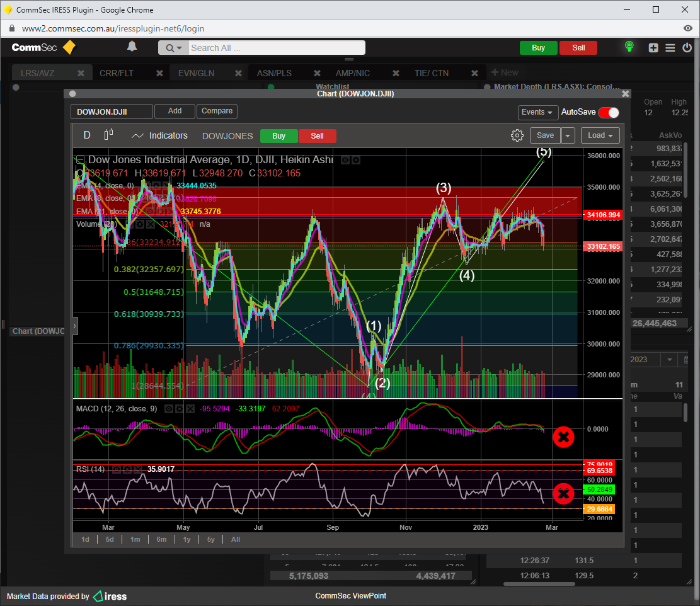Toggle MACD indicator visibility eye

(169, 409)
